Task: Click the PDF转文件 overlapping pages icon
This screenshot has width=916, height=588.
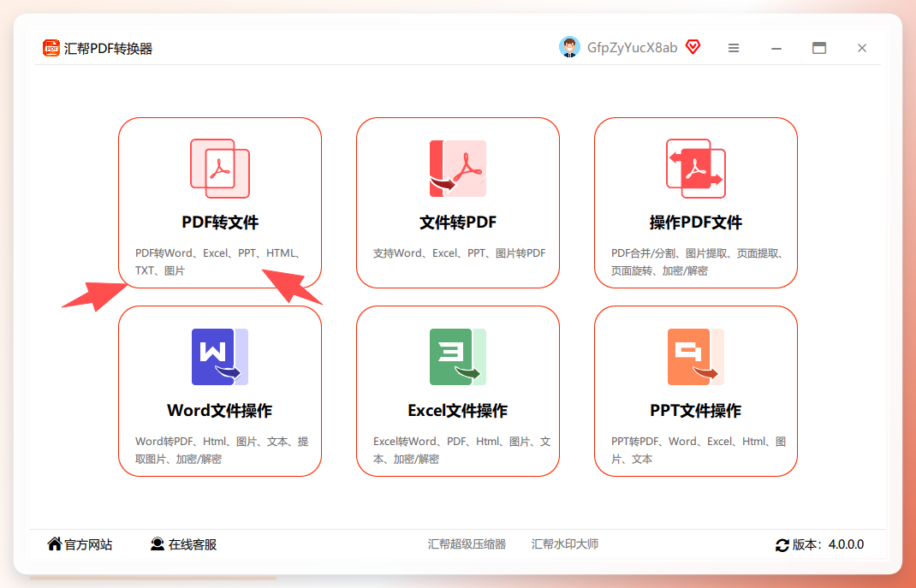Action: pyautogui.click(x=220, y=168)
